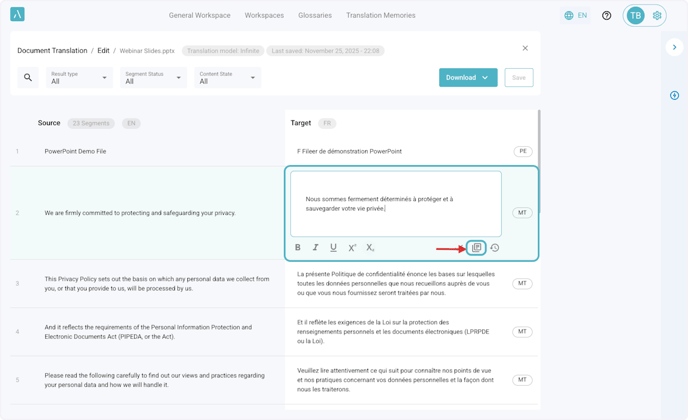This screenshot has width=688, height=420.
Task: Click the copy source to target icon
Action: tap(477, 248)
